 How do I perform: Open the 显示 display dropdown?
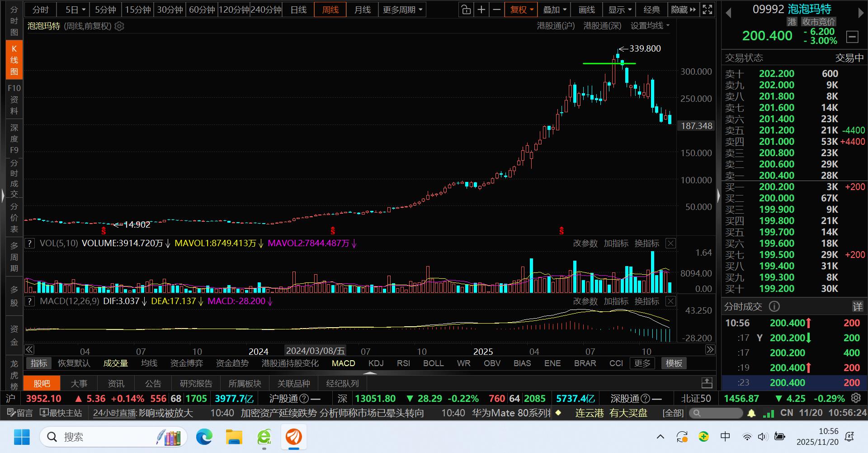coord(620,10)
